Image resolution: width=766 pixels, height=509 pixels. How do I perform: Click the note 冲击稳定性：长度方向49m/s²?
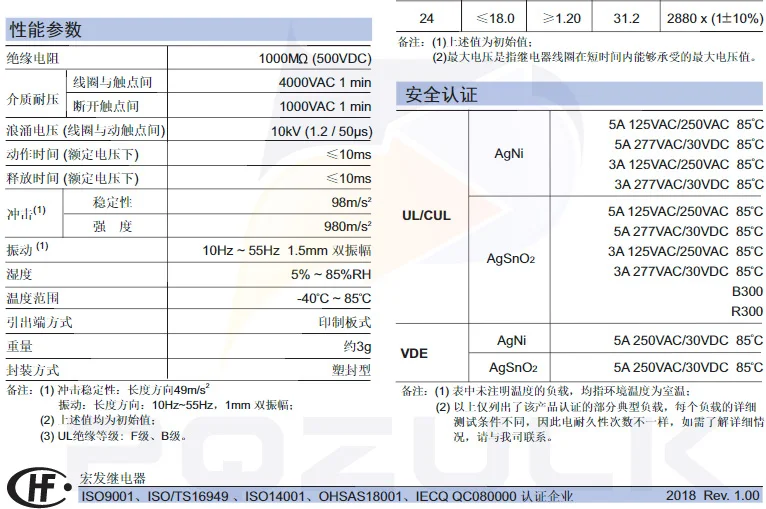pos(133,389)
